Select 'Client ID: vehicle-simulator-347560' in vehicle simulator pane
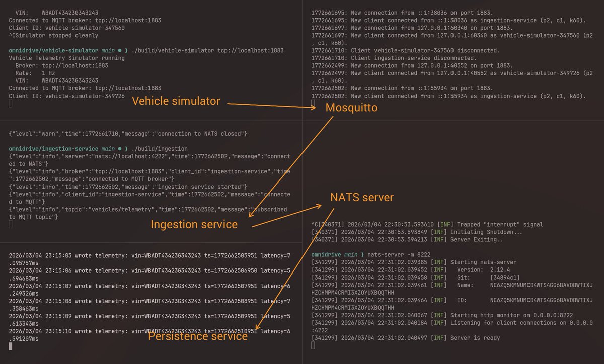The height and width of the screenshot is (364, 604). point(66,28)
